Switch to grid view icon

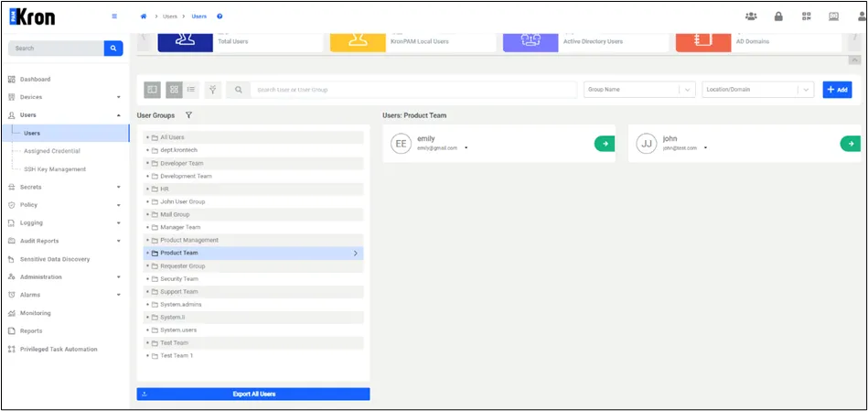coord(174,90)
